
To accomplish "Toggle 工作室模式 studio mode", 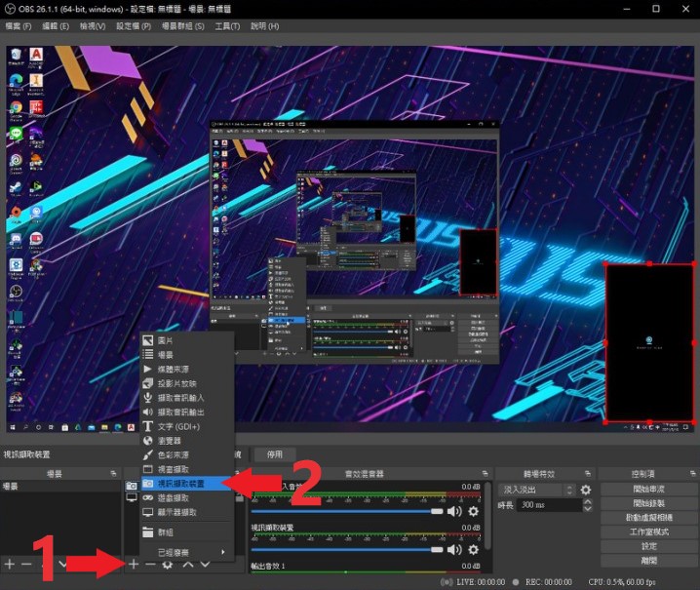I will [648, 531].
